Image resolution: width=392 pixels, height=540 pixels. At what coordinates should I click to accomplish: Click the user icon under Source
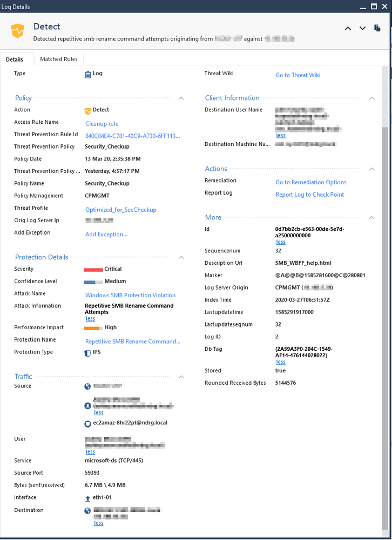(x=87, y=406)
